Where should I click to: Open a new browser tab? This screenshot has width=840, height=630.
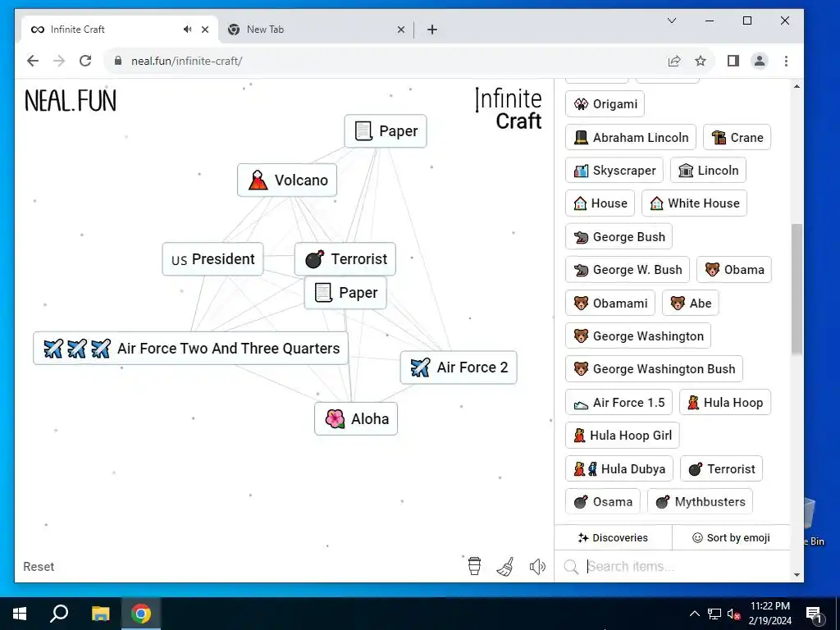pos(432,30)
